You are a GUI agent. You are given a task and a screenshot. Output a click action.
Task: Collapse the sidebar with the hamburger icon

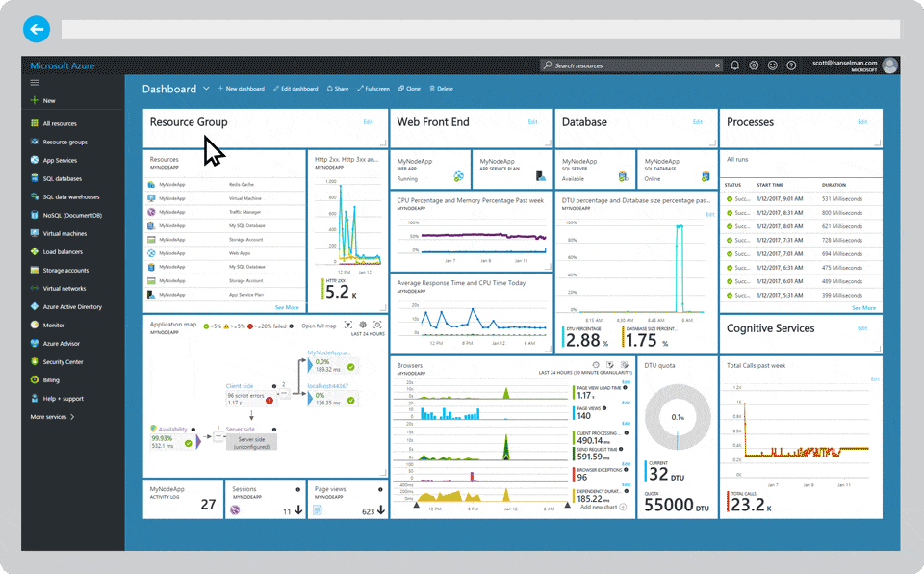click(35, 82)
